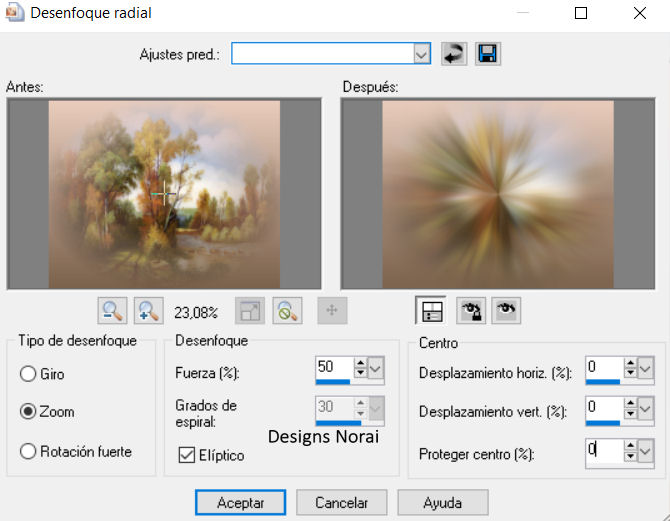Click the Cancelar button
Image resolution: width=670 pixels, height=521 pixels.
click(341, 503)
